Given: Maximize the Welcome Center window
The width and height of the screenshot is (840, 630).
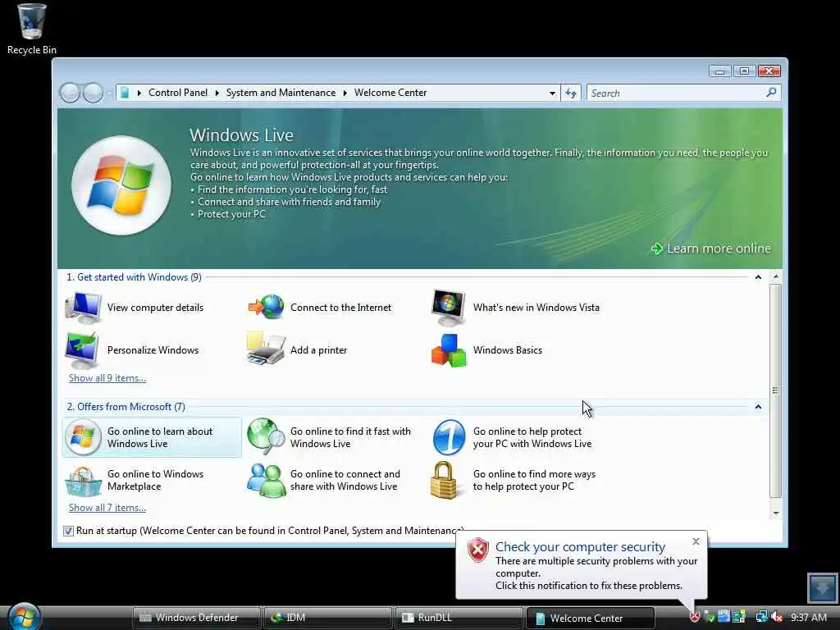Looking at the screenshot, I should click(744, 71).
